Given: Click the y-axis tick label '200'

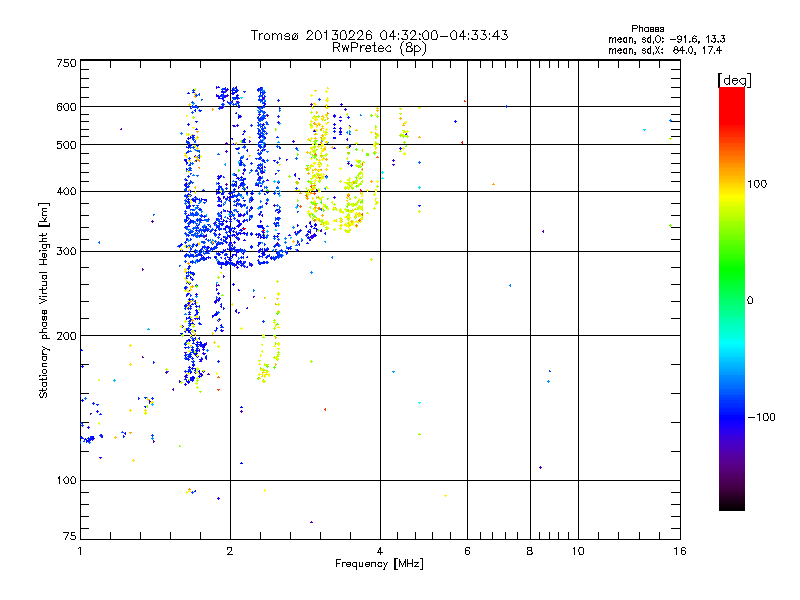Looking at the screenshot, I should point(66,336).
